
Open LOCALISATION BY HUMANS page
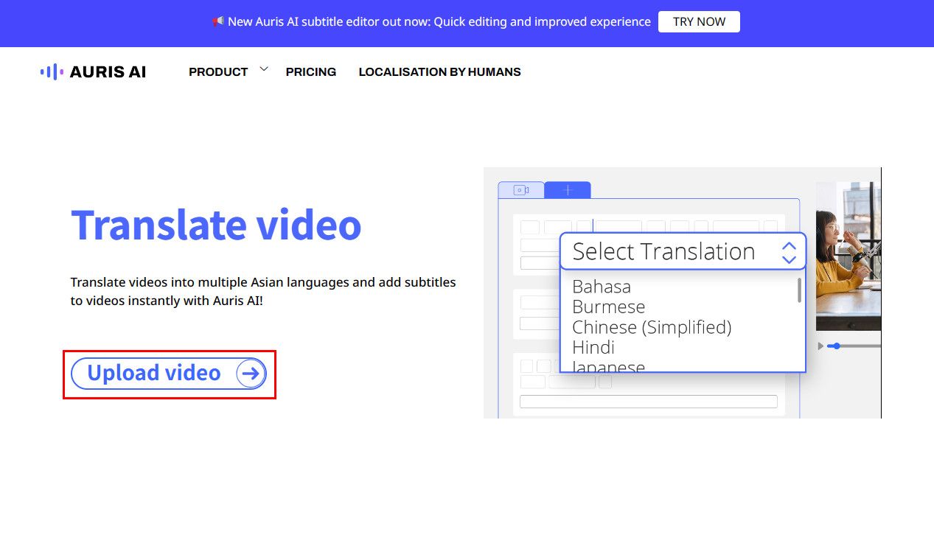pyautogui.click(x=440, y=72)
